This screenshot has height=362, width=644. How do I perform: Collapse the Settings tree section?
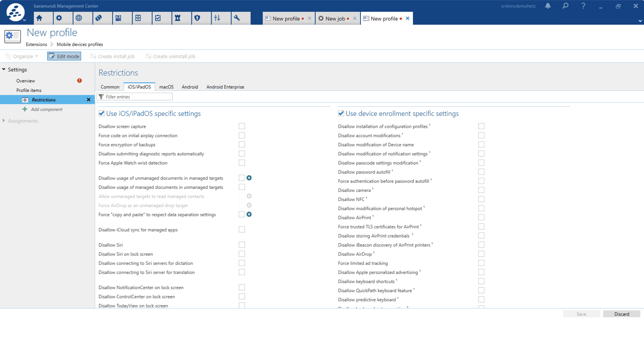tap(4, 69)
